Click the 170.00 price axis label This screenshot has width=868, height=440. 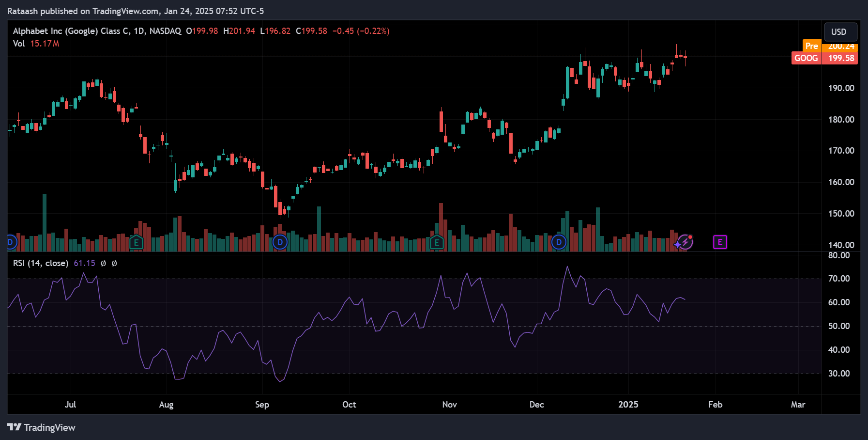coord(841,151)
